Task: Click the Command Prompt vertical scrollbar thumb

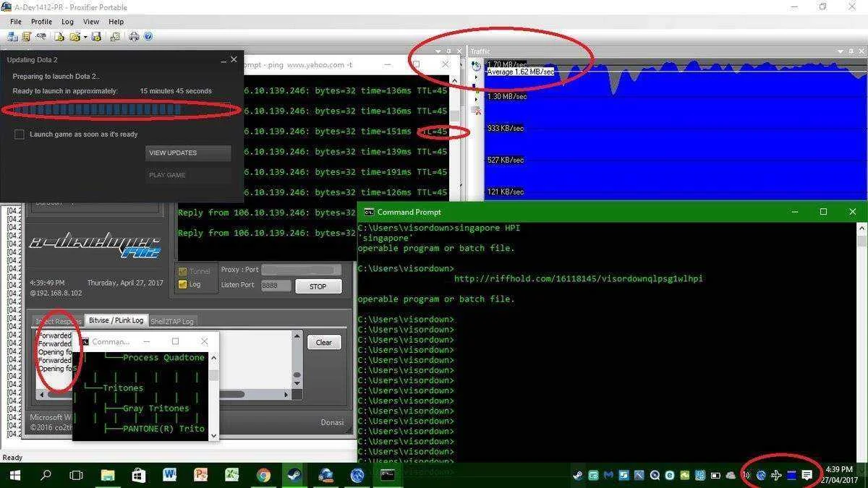Action: coord(862,240)
